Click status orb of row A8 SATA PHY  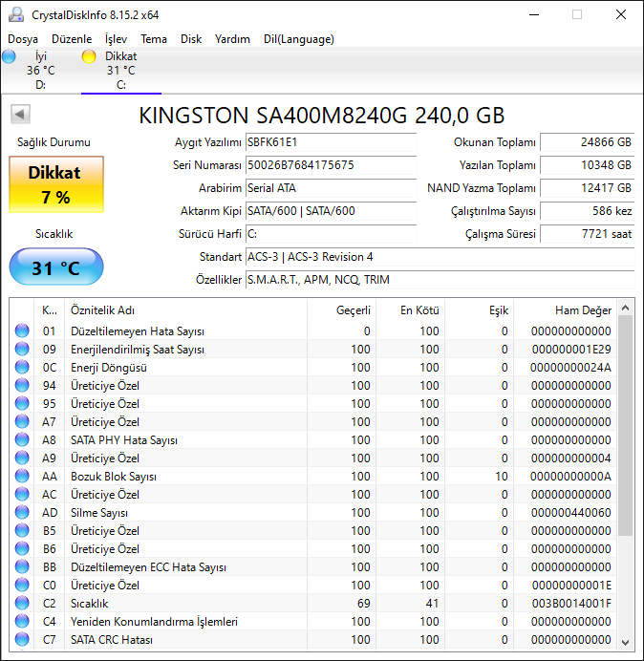coord(22,439)
